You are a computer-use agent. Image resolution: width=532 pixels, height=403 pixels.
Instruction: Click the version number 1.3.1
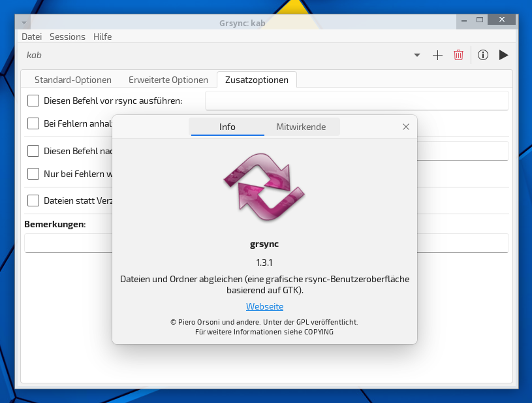click(x=264, y=263)
